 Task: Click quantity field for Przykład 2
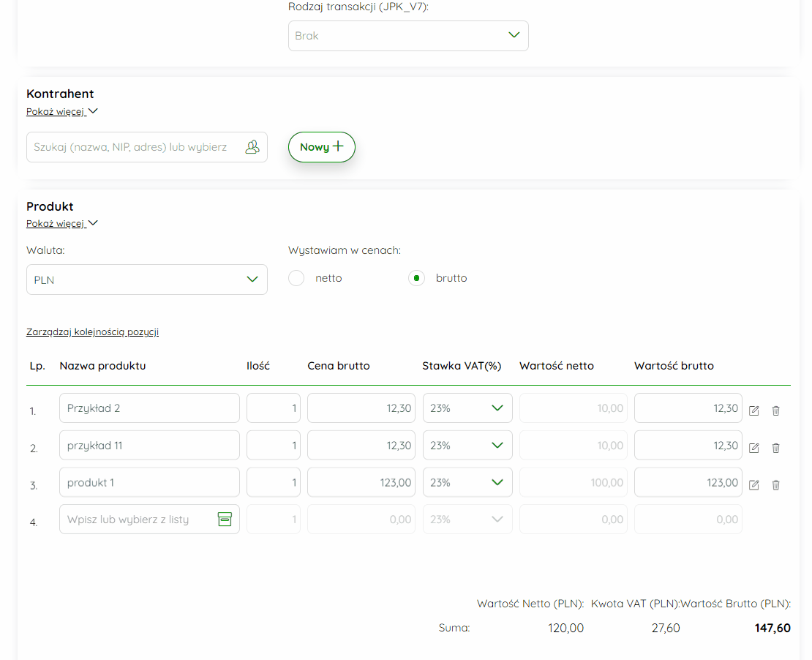[x=274, y=408]
